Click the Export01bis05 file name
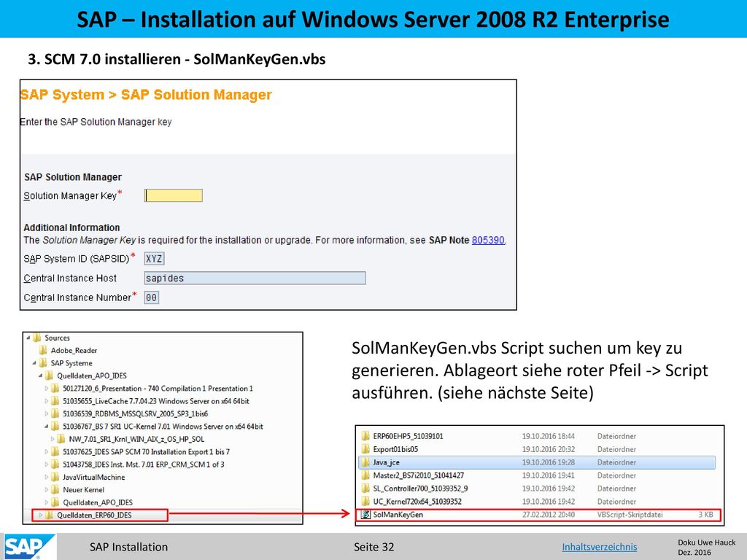 point(395,449)
